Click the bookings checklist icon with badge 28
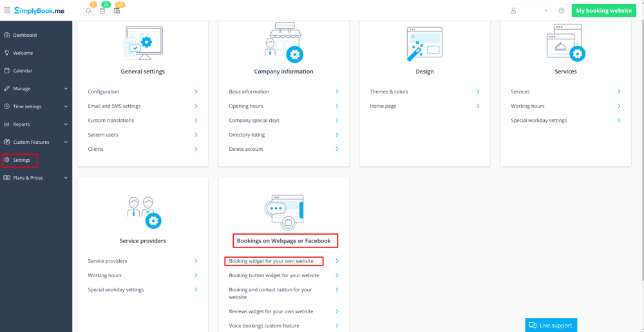 tap(102, 11)
